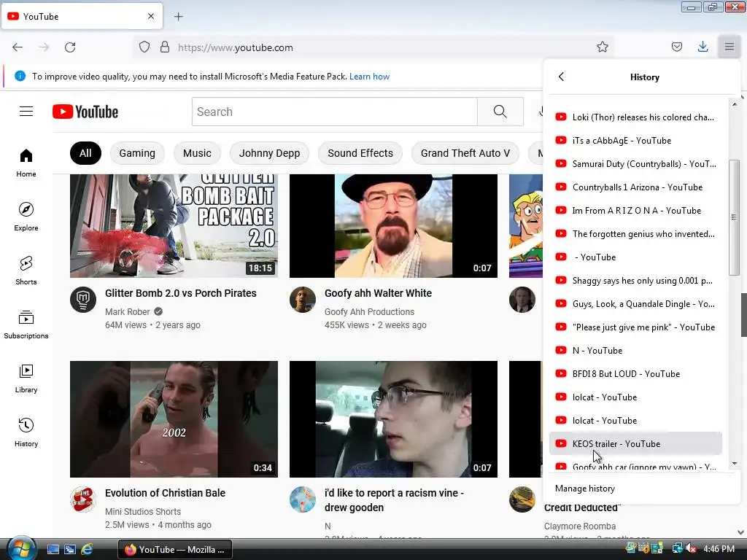Select the Music filter chip
Image resolution: width=747 pixels, height=560 pixels.
pos(197,153)
